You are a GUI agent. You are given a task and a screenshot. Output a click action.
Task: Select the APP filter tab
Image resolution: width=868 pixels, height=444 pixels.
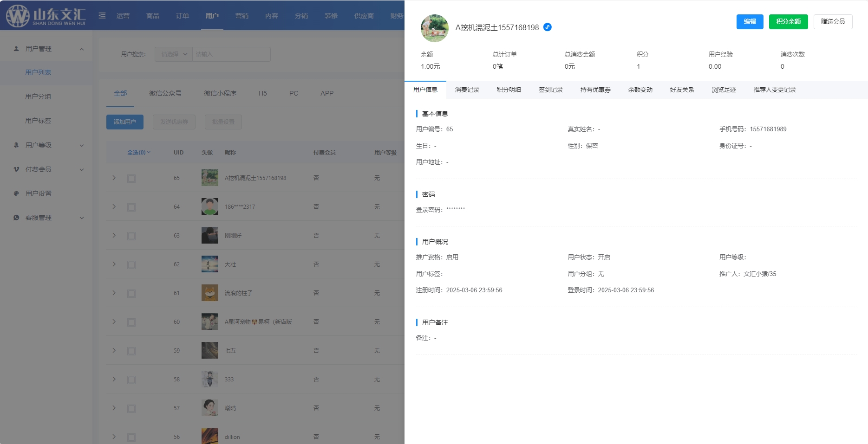[x=327, y=93]
